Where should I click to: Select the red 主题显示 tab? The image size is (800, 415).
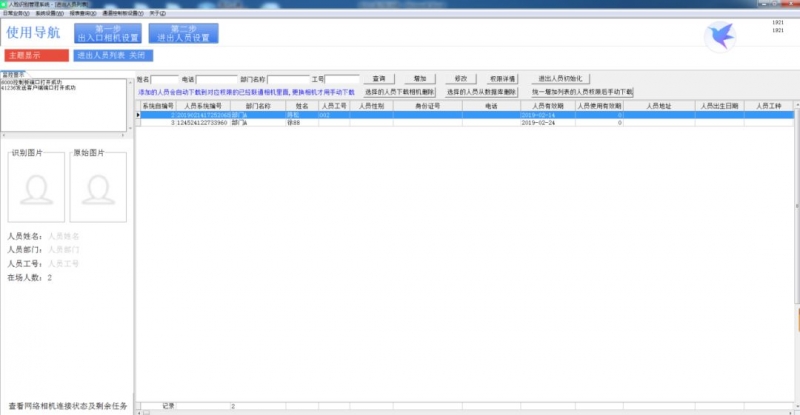[36, 55]
